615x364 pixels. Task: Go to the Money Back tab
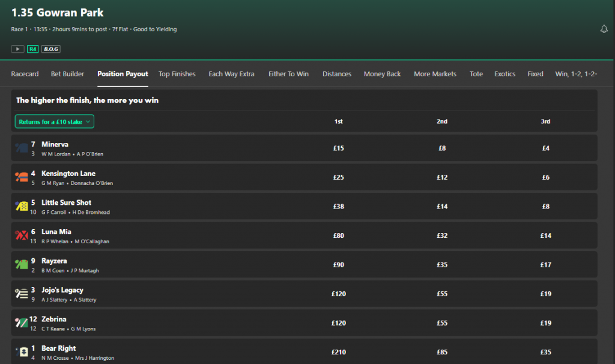382,74
